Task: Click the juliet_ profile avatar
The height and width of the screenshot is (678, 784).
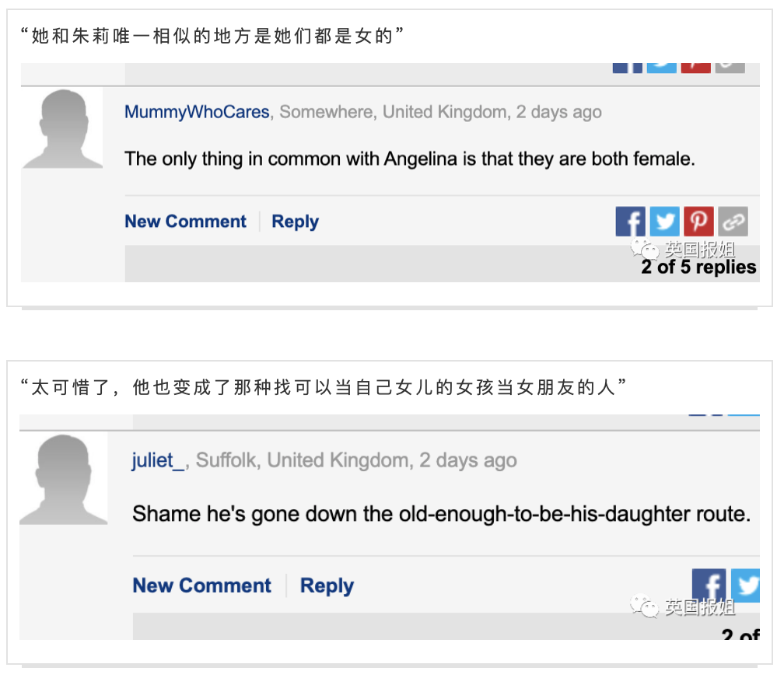Action: tap(63, 479)
